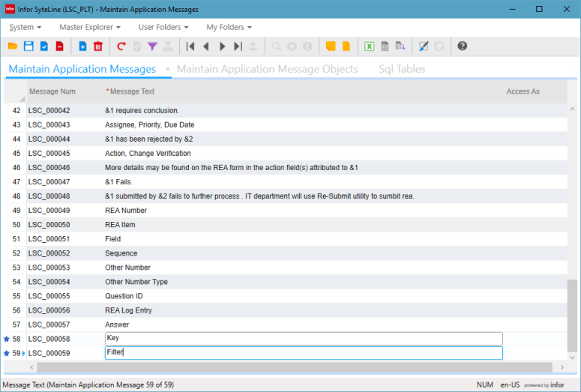This screenshot has height=392, width=581.
Task: Click text '&1 has been rejected by &2'
Action: [149, 139]
